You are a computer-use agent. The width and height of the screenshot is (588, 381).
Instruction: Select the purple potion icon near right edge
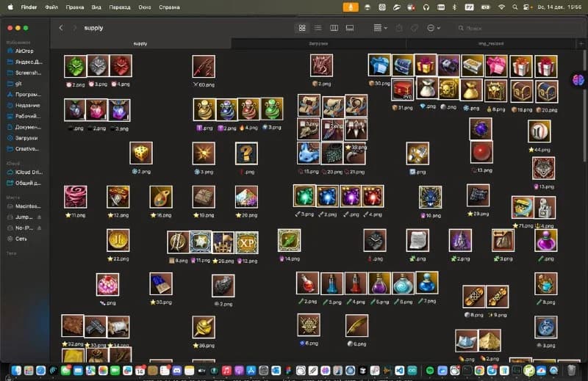(546, 240)
